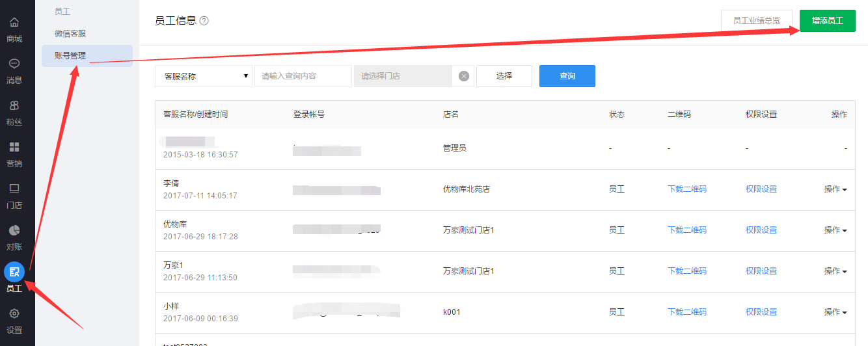Image resolution: width=868 pixels, height=346 pixels.
Task: Click the green 增添员工 button
Action: [827, 21]
